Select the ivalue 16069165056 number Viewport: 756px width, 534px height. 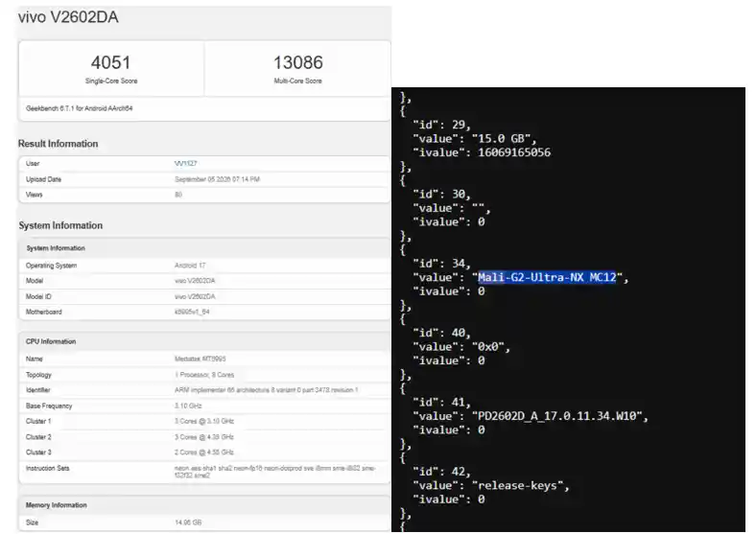(514, 152)
